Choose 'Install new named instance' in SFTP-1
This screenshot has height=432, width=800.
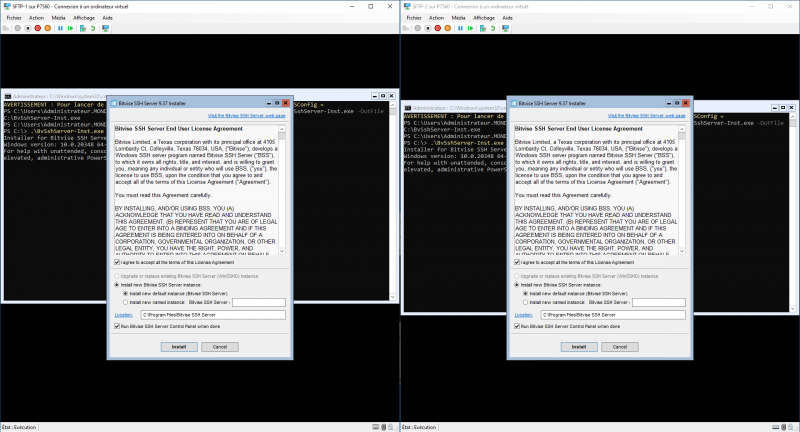126,302
